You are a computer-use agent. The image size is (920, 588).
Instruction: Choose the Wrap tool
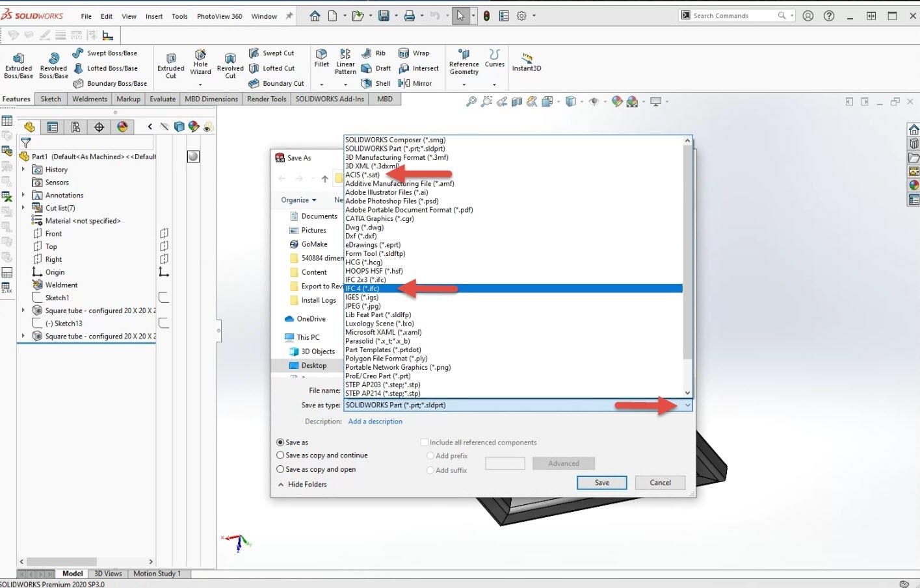(x=414, y=53)
